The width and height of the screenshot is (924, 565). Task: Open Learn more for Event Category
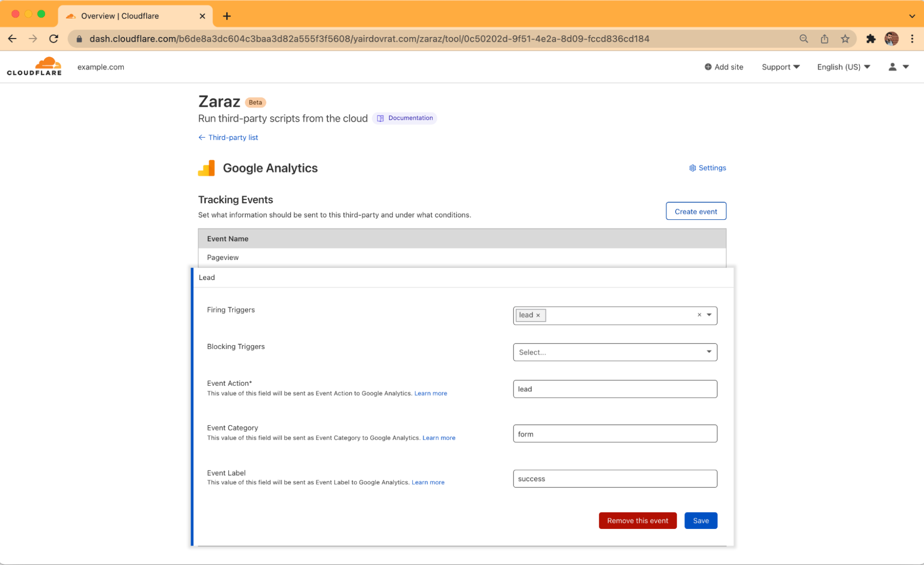(438, 438)
